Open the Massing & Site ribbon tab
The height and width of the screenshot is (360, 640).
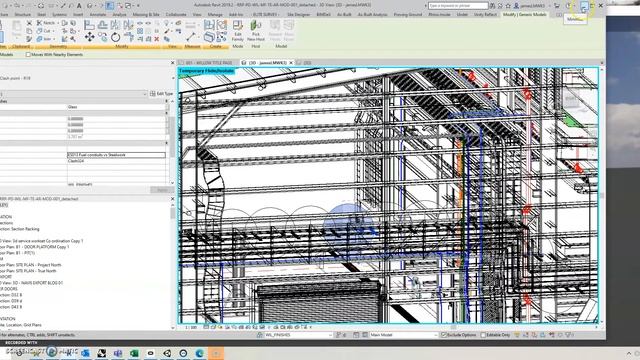tap(146, 15)
